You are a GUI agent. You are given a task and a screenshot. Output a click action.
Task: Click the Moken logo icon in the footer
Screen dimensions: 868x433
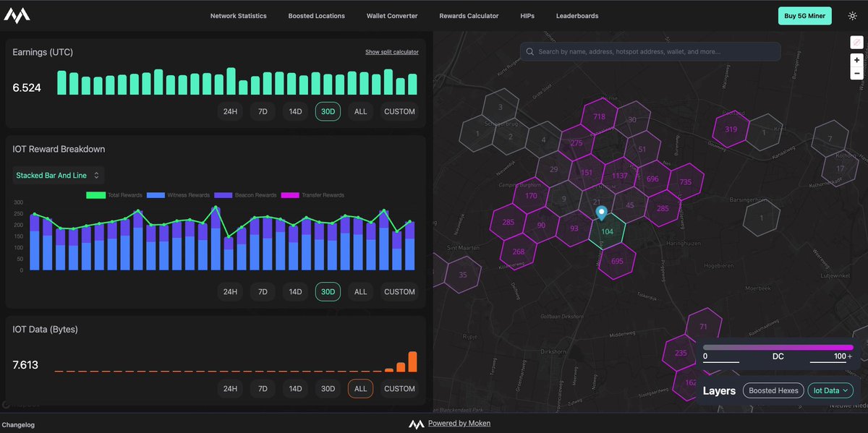tap(416, 424)
